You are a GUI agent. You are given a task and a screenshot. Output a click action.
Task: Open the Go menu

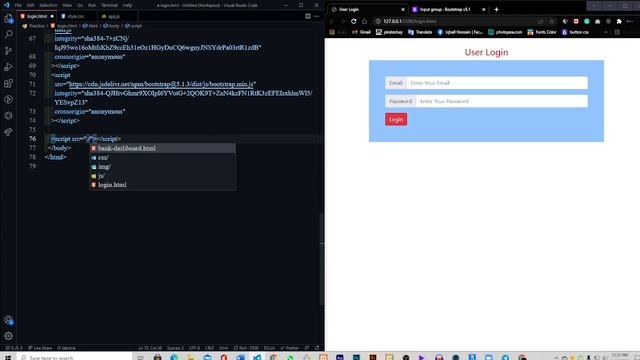(80, 5)
